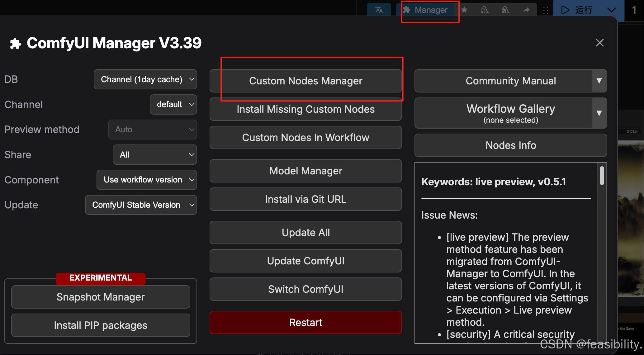This screenshot has height=355, width=644.
Task: Open the Snapshot Manager
Action: [101, 297]
